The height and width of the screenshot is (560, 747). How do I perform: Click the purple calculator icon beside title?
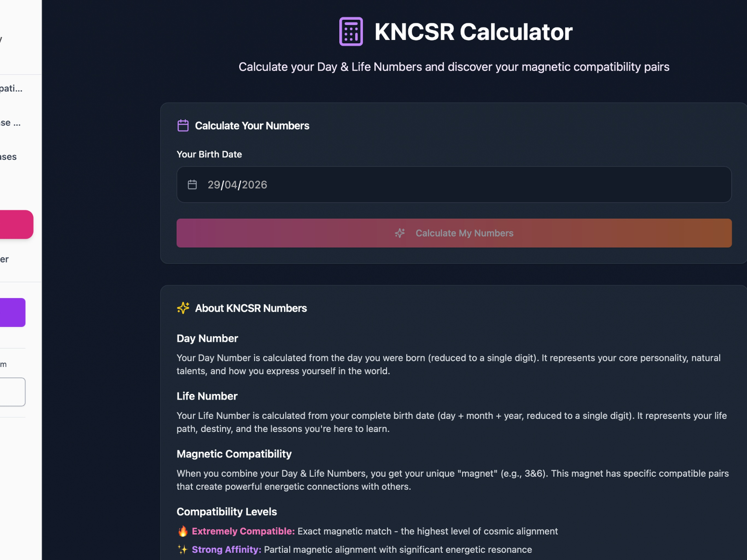point(351,31)
